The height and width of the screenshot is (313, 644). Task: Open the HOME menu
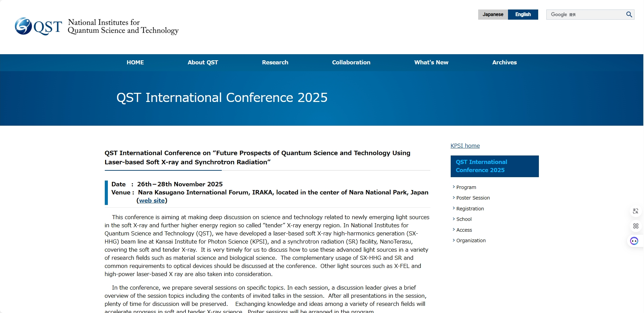coord(135,62)
